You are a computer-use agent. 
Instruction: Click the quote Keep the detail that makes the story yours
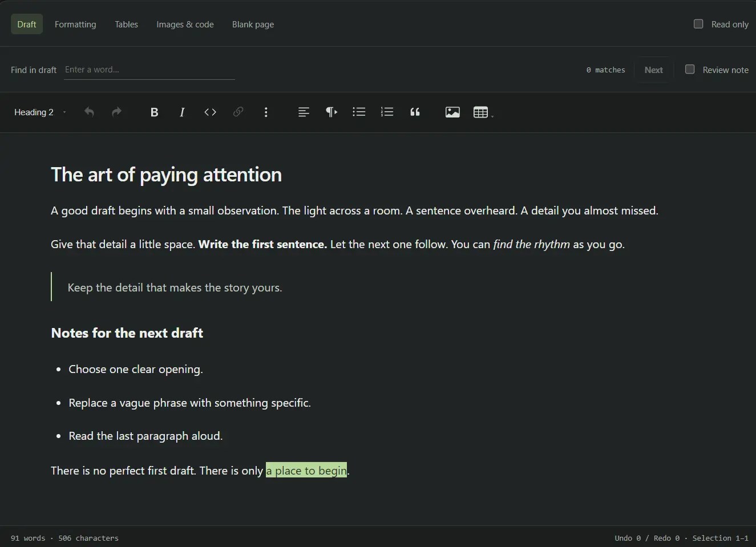(175, 287)
